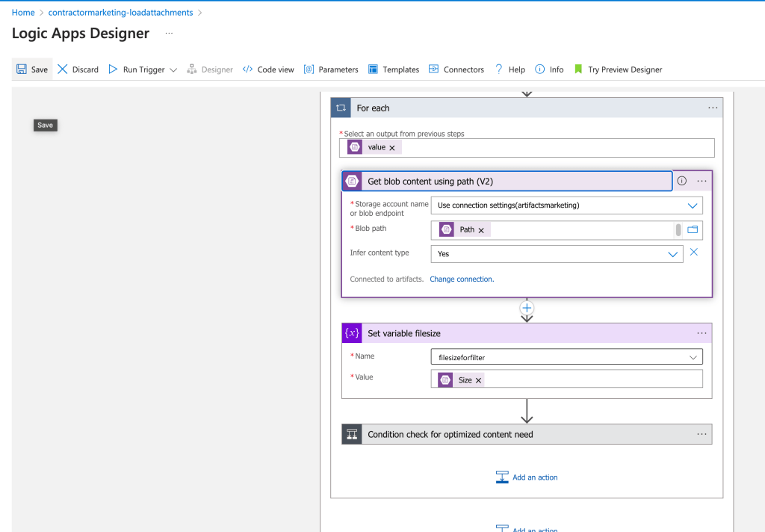
Task: Expand the Run Trigger dropdown arrow
Action: click(173, 69)
